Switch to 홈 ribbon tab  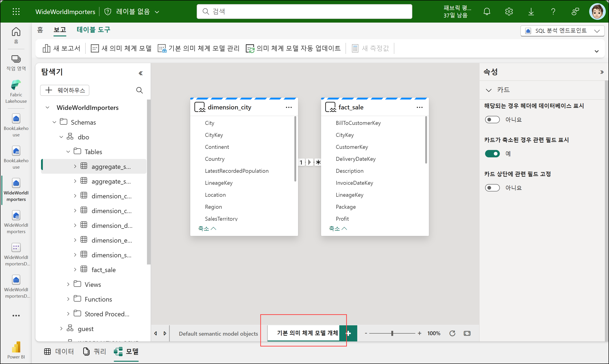coord(40,30)
